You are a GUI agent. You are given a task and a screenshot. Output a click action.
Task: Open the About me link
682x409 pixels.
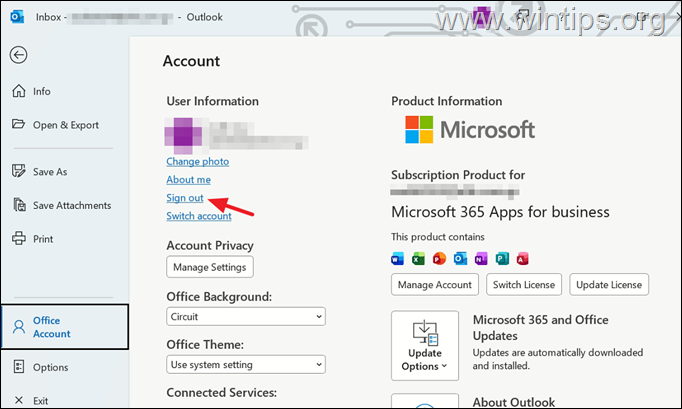click(x=188, y=180)
